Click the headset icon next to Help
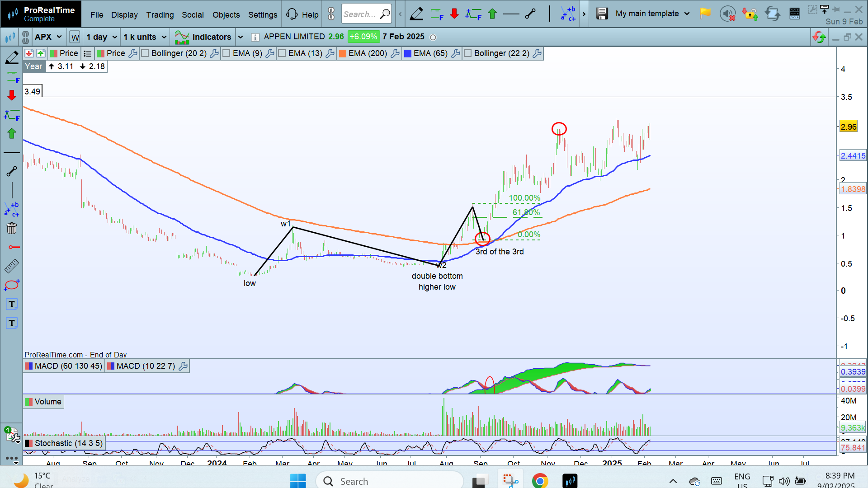The height and width of the screenshot is (488, 868). click(x=292, y=14)
